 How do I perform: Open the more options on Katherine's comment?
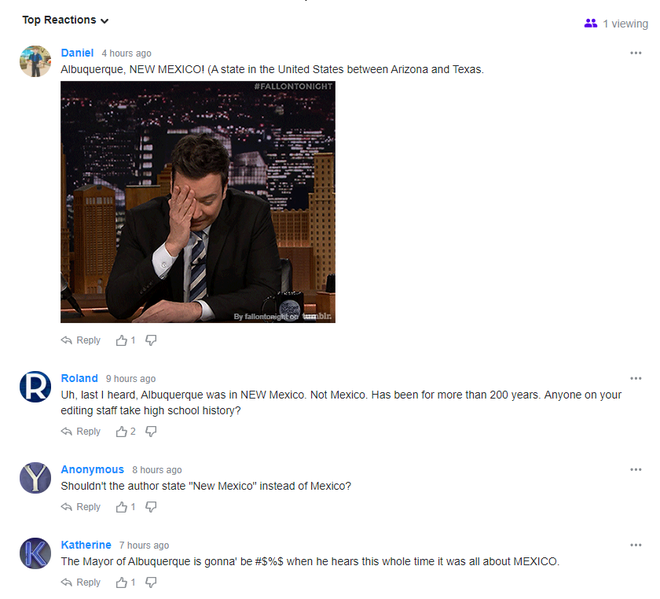(636, 545)
